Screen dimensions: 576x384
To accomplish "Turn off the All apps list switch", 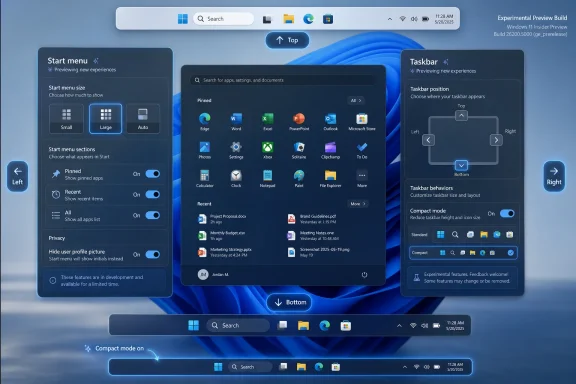I will coord(153,215).
